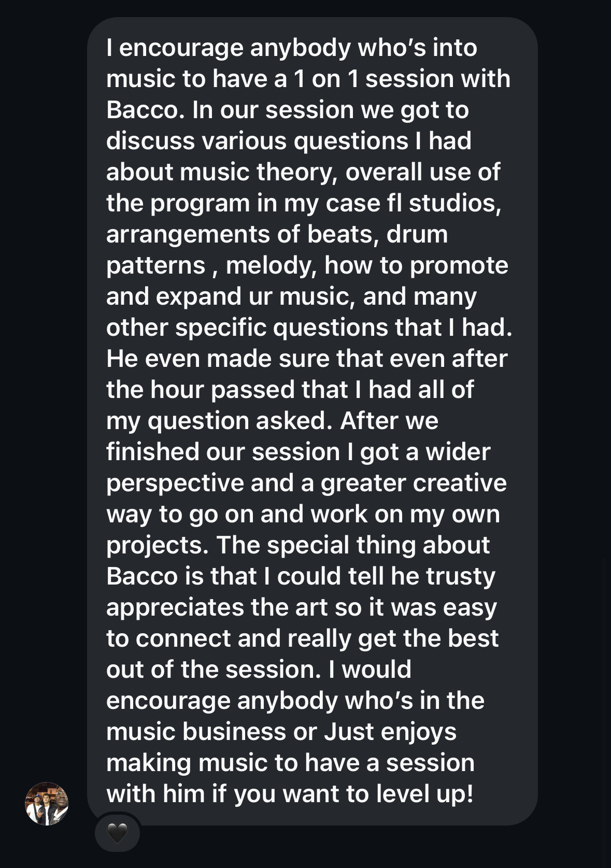The width and height of the screenshot is (611, 868).
Task: Click the word "connect" in the message
Action: coord(182,638)
